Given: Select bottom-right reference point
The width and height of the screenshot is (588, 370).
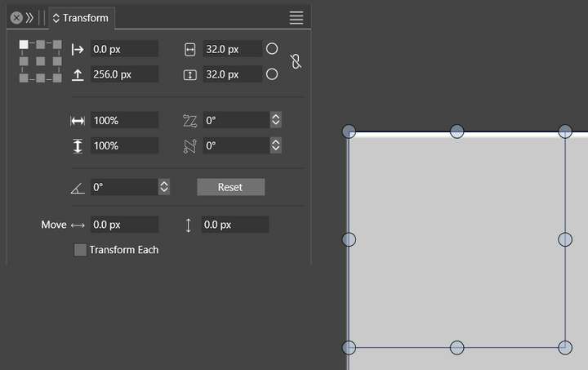Looking at the screenshot, I should (x=57, y=78).
